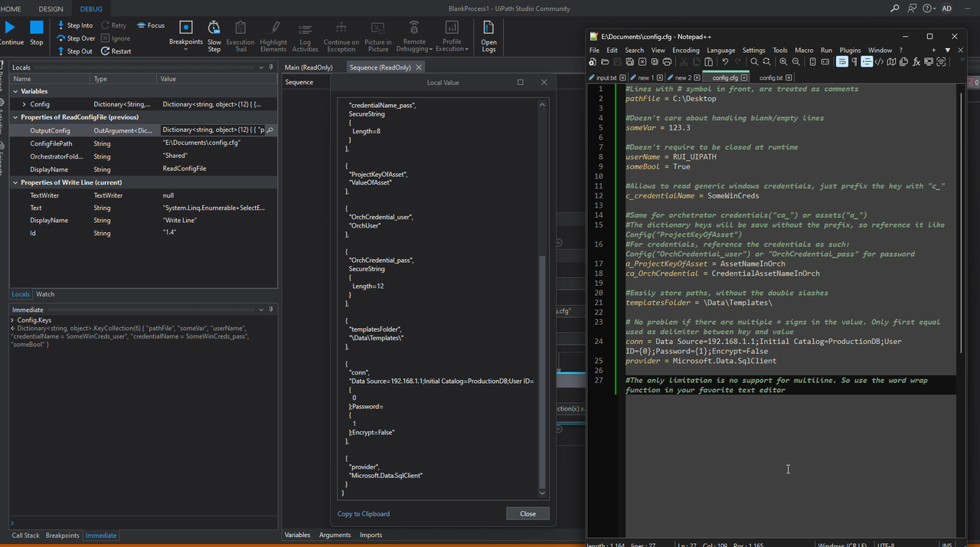Open the input.txt tab in Notepad++
The height and width of the screenshot is (547, 980).
point(606,77)
